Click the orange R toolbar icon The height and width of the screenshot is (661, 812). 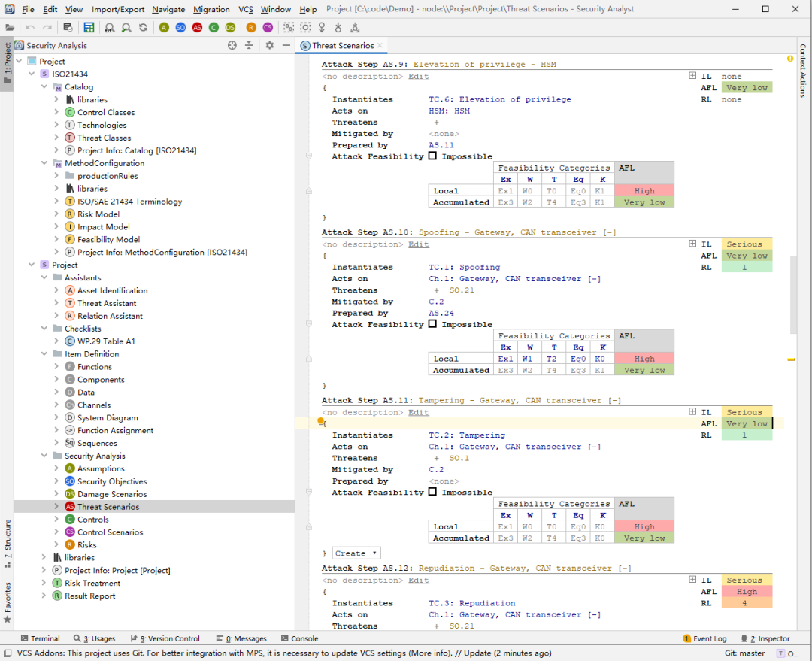pyautogui.click(x=251, y=27)
